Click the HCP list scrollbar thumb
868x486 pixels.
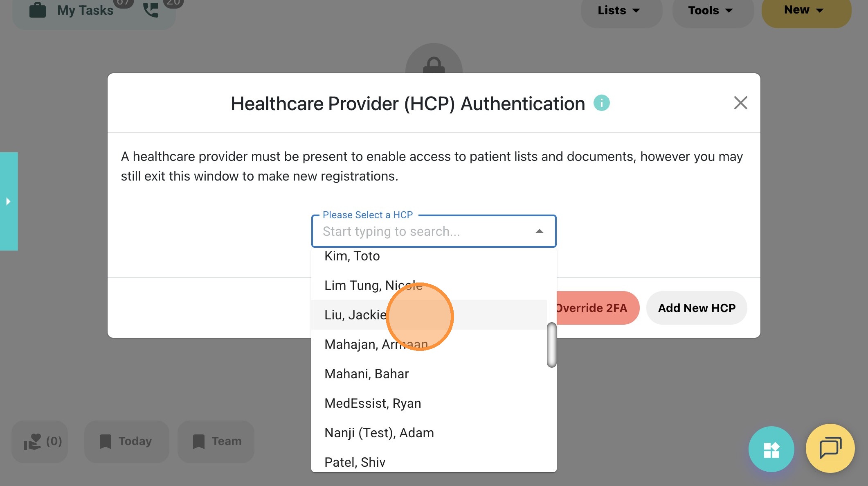click(x=551, y=345)
